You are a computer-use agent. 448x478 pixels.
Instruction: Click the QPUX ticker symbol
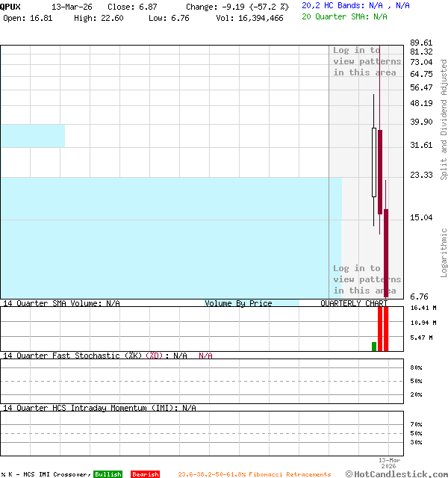tap(10, 6)
